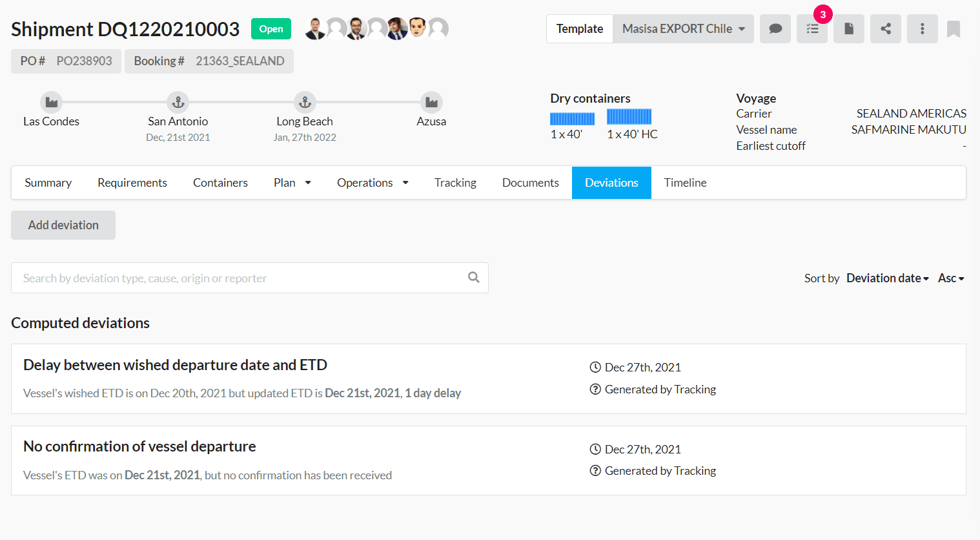
Task: Switch to the Summary tab
Action: pyautogui.click(x=48, y=183)
